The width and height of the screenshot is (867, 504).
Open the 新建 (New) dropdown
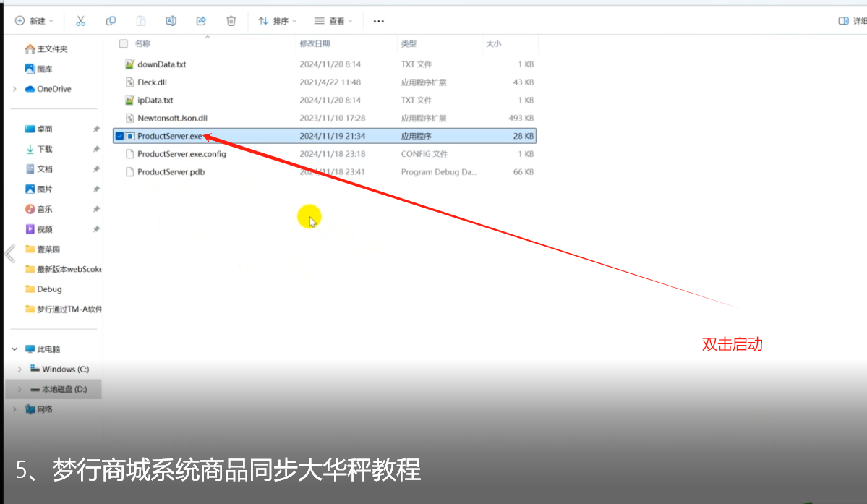point(34,21)
